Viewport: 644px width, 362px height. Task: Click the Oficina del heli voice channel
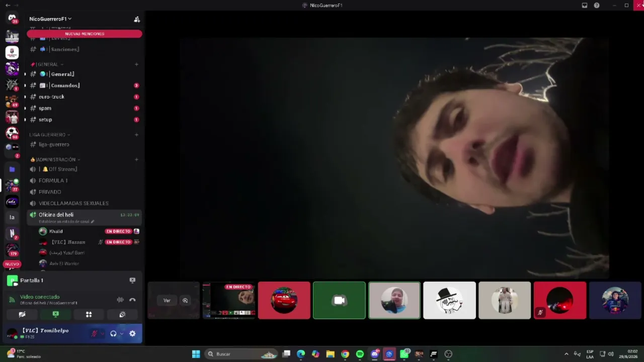pyautogui.click(x=84, y=217)
